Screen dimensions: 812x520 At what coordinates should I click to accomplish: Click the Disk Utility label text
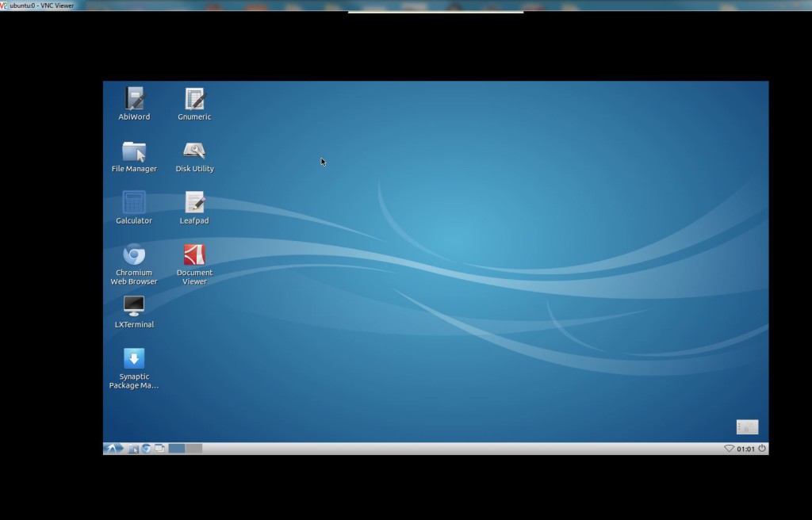click(x=195, y=169)
